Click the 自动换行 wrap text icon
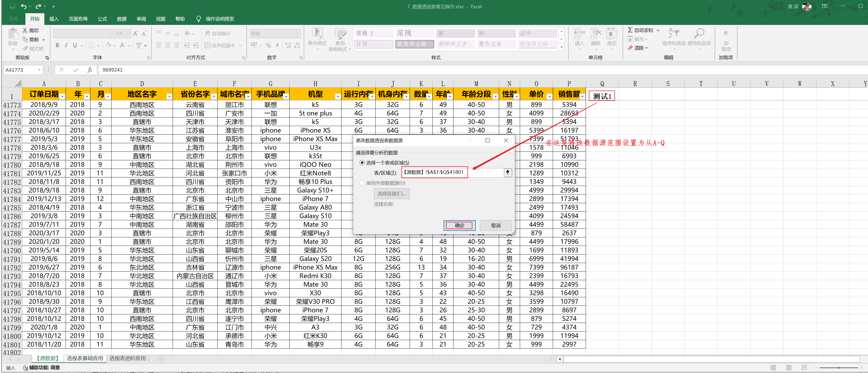The width and height of the screenshot is (868, 373). [208, 33]
